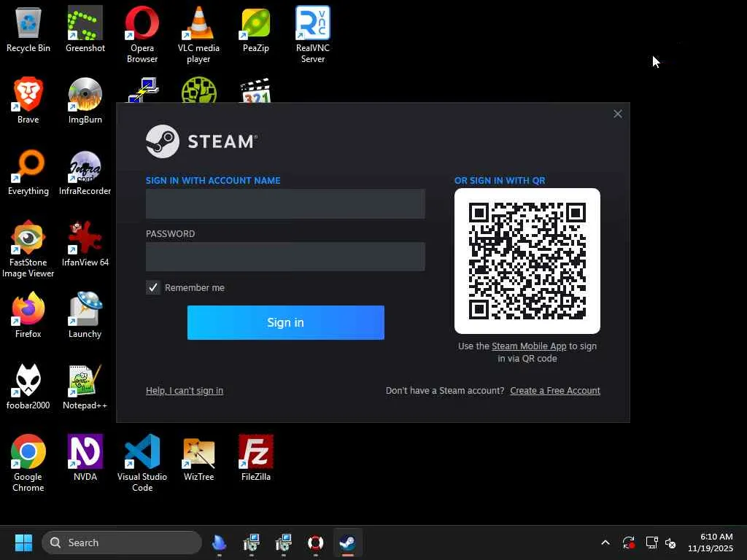Select the FileZilla shortcut
The width and height of the screenshot is (747, 560).
[x=256, y=458]
